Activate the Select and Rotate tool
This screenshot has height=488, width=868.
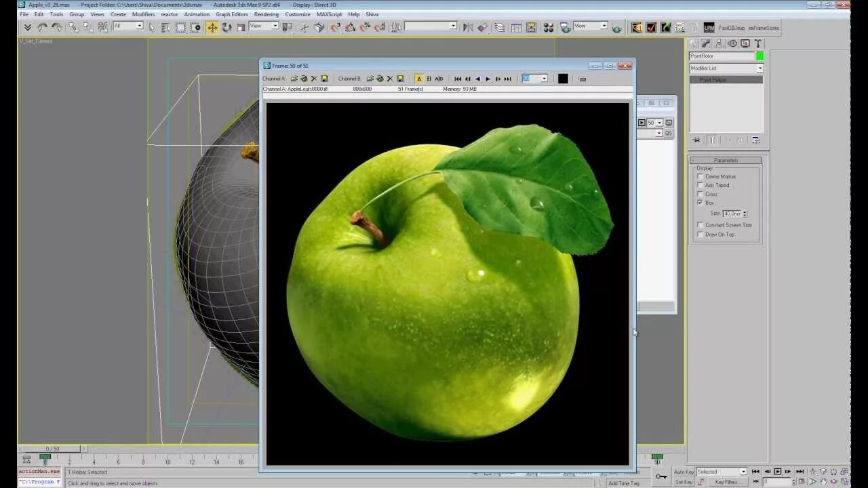[226, 27]
